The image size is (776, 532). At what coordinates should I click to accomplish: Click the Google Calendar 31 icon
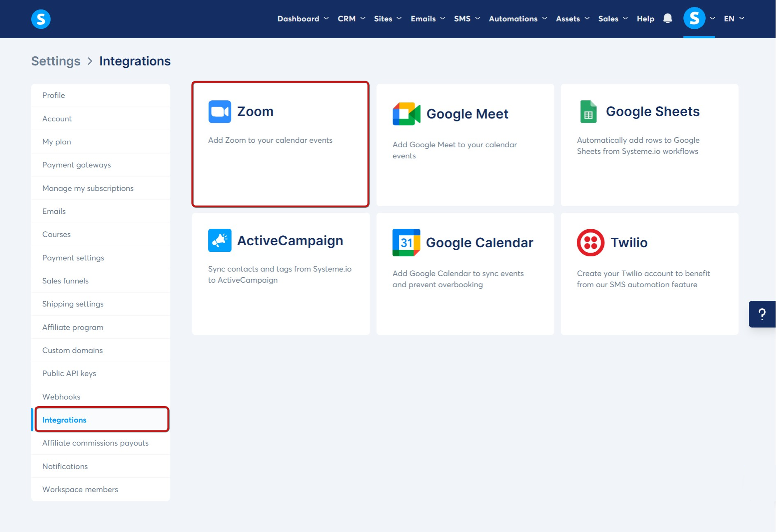coord(406,242)
